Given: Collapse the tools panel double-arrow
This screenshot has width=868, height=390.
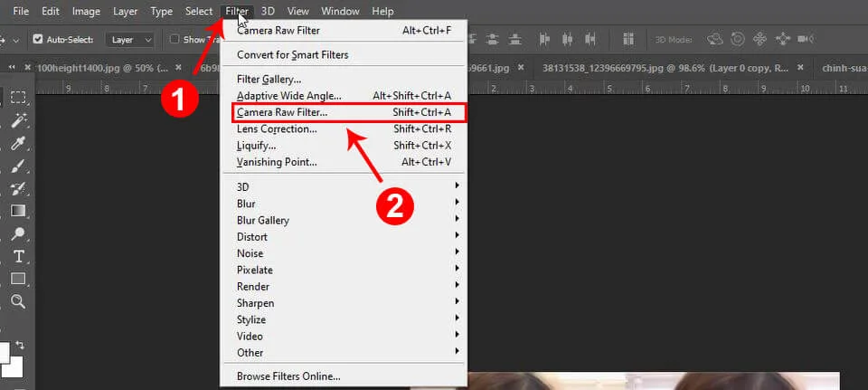Looking at the screenshot, I should tap(12, 67).
